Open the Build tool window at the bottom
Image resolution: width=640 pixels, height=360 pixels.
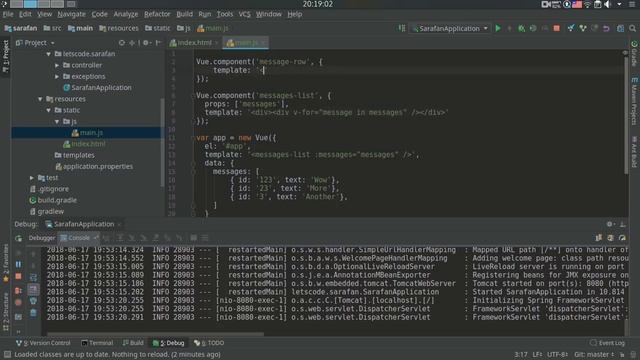point(133,343)
